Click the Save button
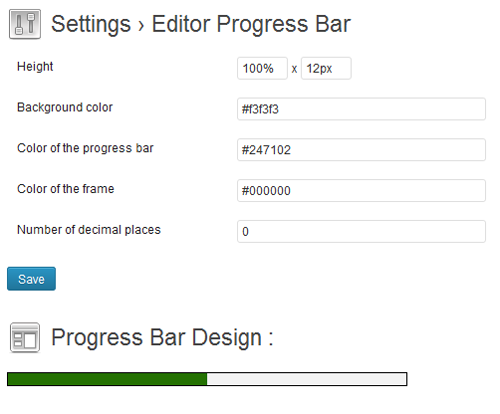500x414 pixels. pyautogui.click(x=31, y=279)
